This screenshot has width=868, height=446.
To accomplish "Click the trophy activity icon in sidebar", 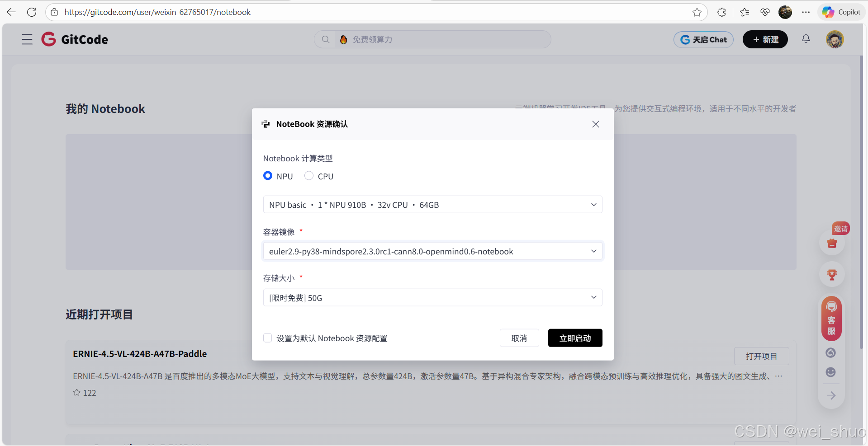I will point(831,274).
